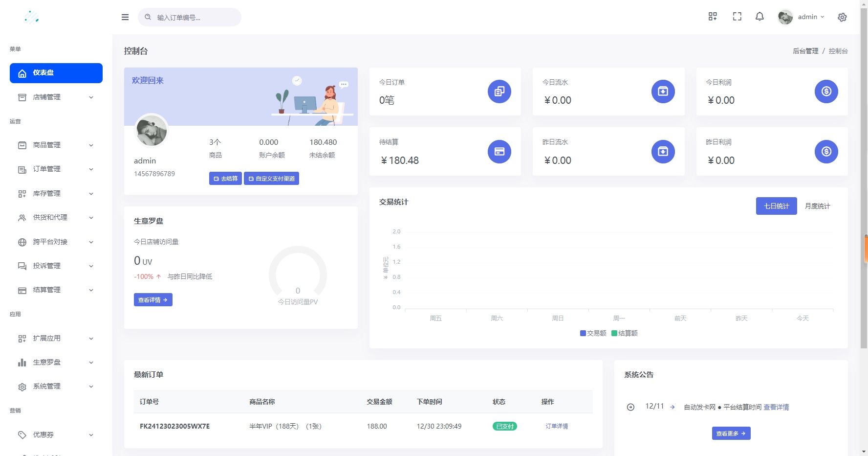The image size is (868, 456).
Task: Click the 库存管理 sidebar icon
Action: 22,194
